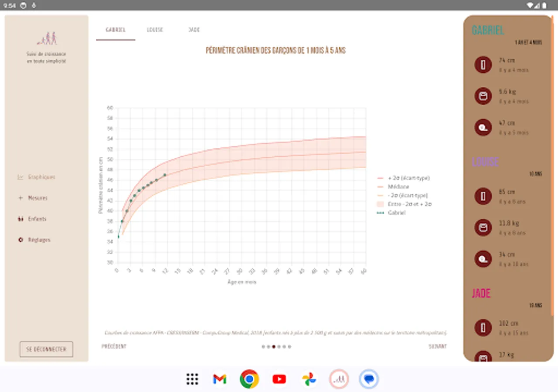
Task: Select the active third pagination dot
Action: [x=274, y=347]
